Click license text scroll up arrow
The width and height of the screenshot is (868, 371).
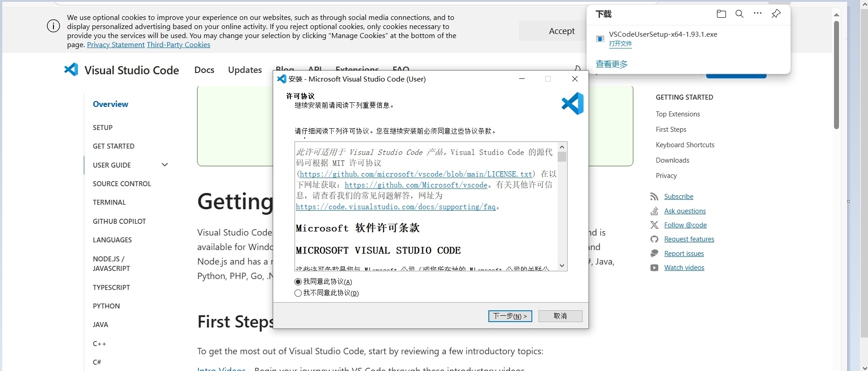point(562,147)
